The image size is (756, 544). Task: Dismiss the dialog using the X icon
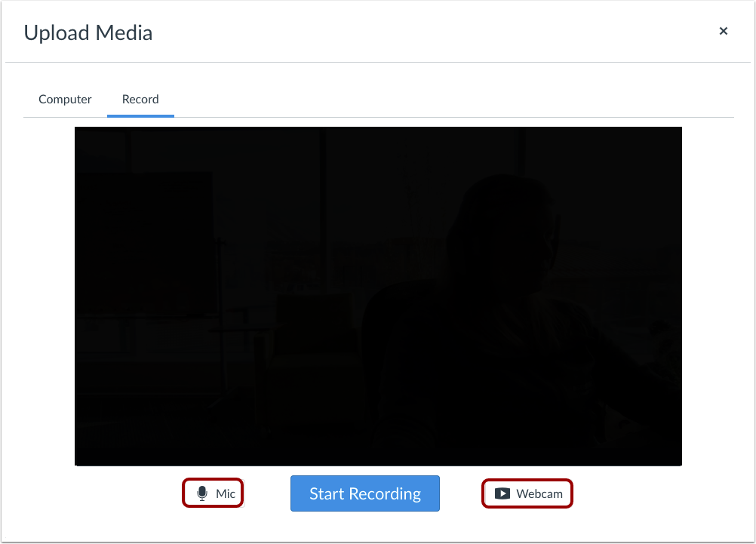click(724, 31)
